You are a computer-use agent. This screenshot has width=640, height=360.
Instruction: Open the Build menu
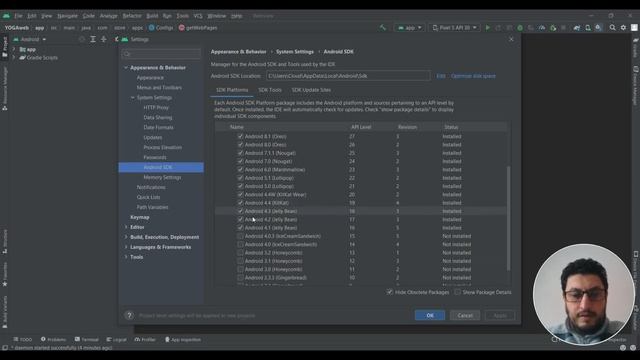tap(152, 16)
